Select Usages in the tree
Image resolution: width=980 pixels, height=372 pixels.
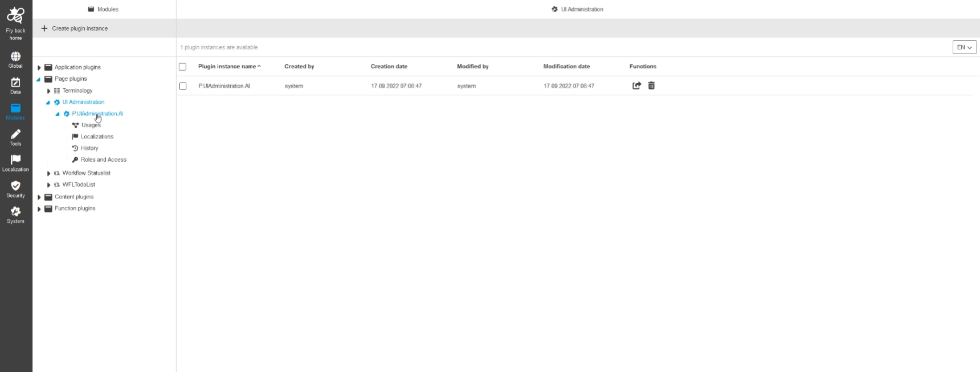[91, 125]
